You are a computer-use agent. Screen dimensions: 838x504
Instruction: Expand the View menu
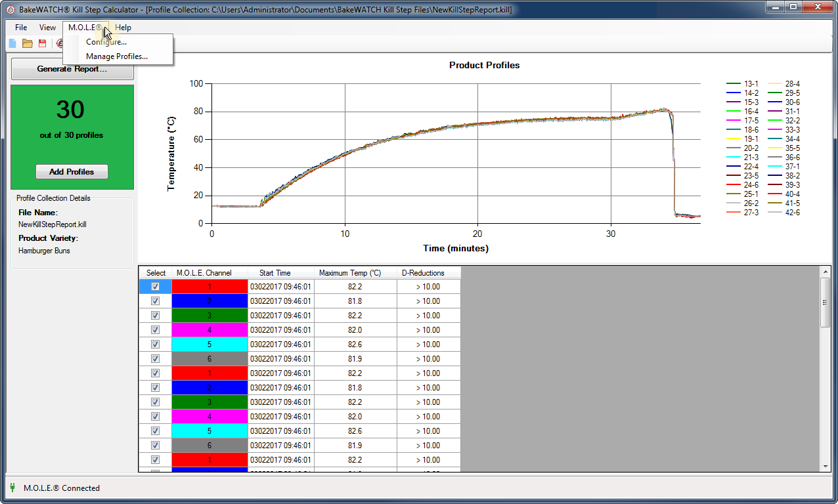pos(47,28)
